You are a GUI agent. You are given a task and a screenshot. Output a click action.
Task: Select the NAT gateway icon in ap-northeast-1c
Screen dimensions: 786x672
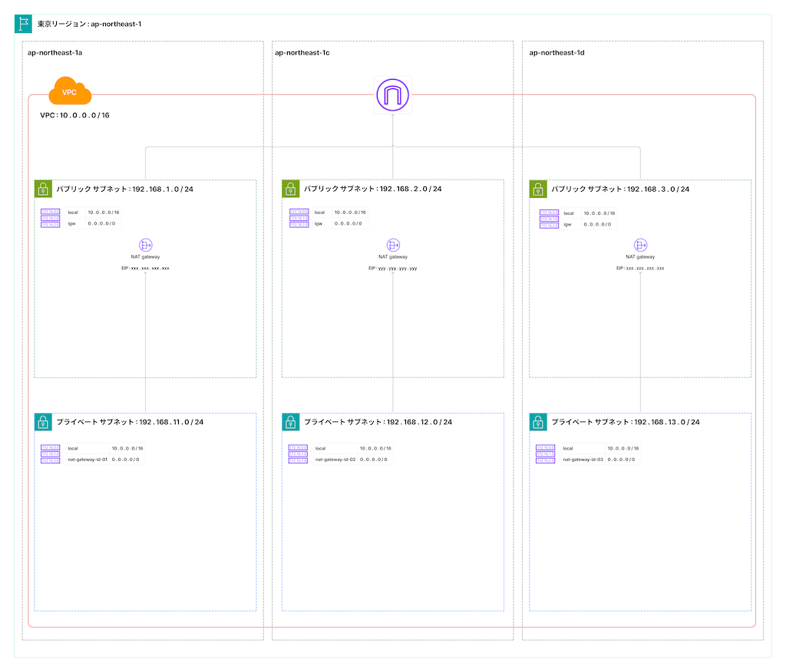393,245
